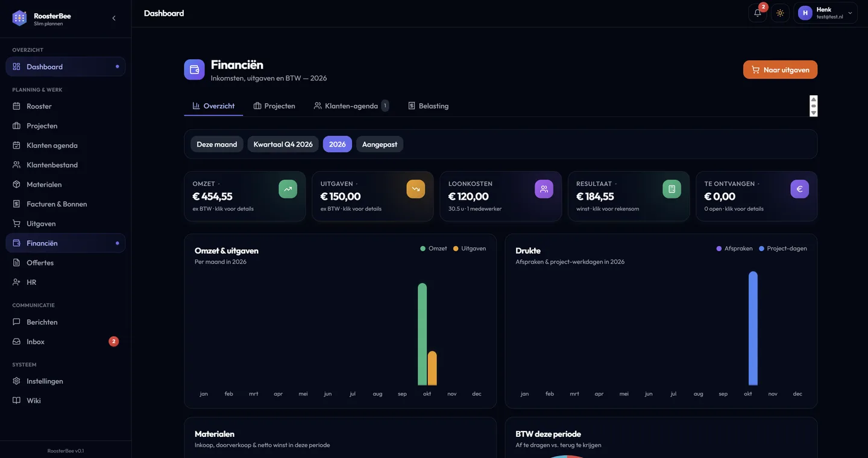Image resolution: width=868 pixels, height=458 pixels.
Task: Open Facturen & Bonnen in sidebar
Action: coord(66,204)
